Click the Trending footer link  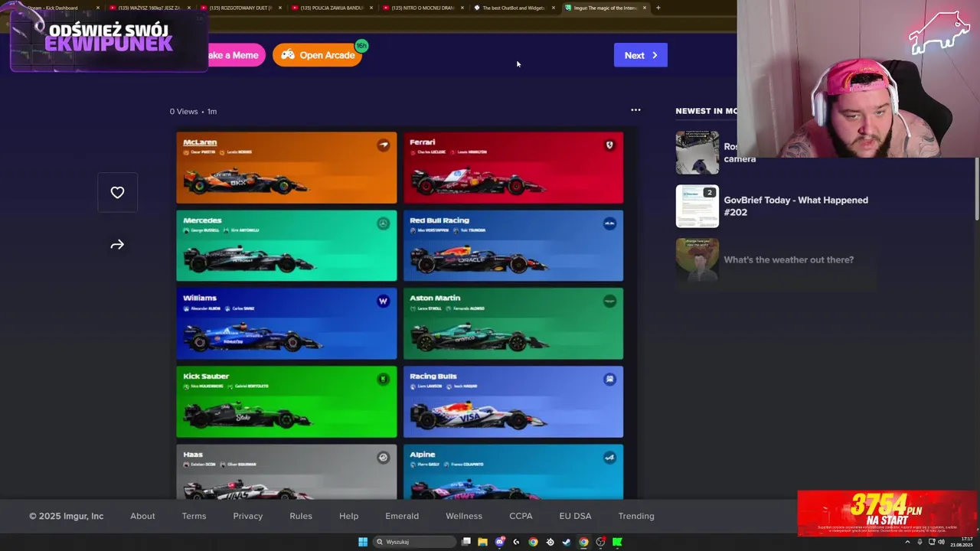coord(636,516)
